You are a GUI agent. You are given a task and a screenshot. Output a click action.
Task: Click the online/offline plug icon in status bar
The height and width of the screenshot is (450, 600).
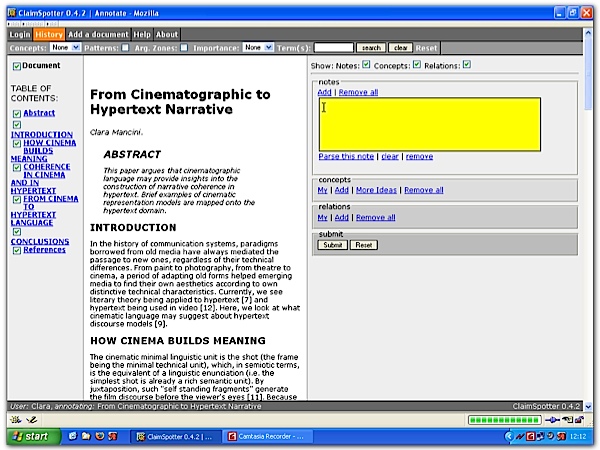click(553, 420)
